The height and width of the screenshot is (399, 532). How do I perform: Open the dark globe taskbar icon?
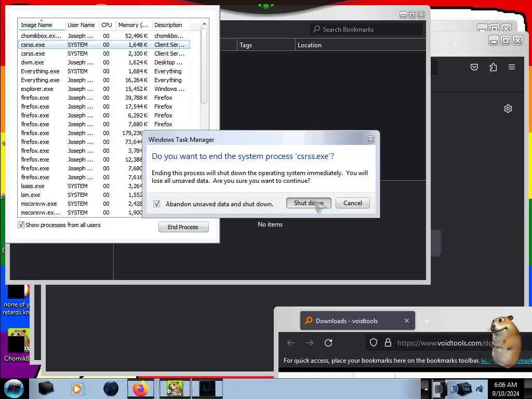point(111,389)
